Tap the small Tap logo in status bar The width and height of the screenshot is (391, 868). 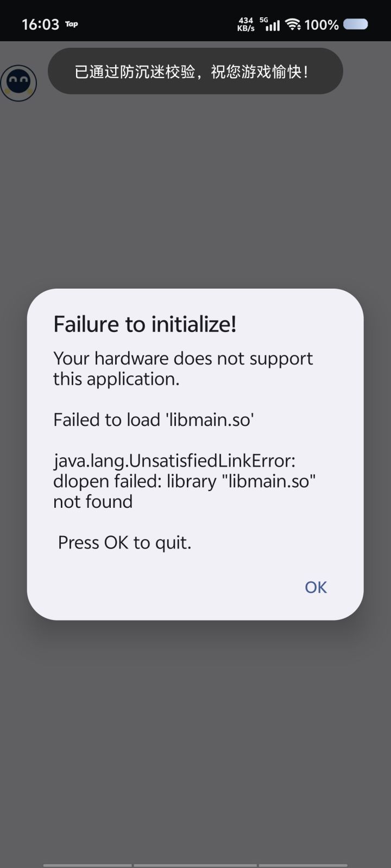[72, 24]
